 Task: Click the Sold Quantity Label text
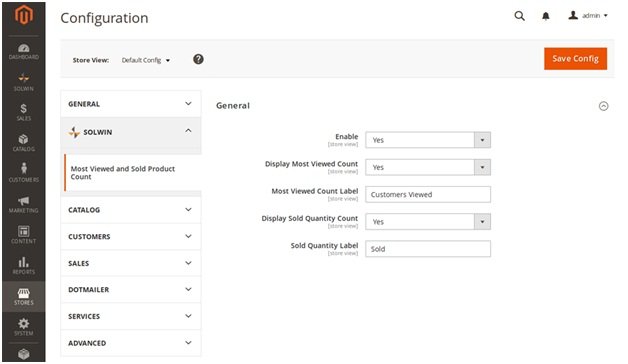point(324,245)
